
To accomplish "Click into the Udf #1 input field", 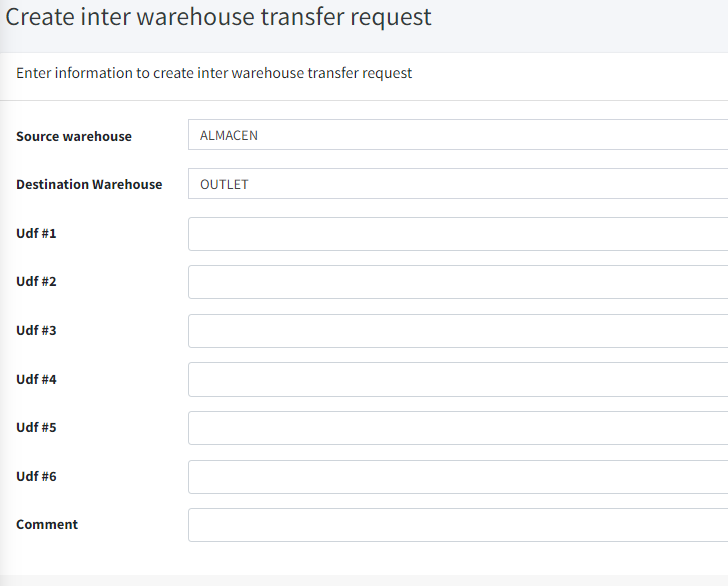I will pos(457,233).
